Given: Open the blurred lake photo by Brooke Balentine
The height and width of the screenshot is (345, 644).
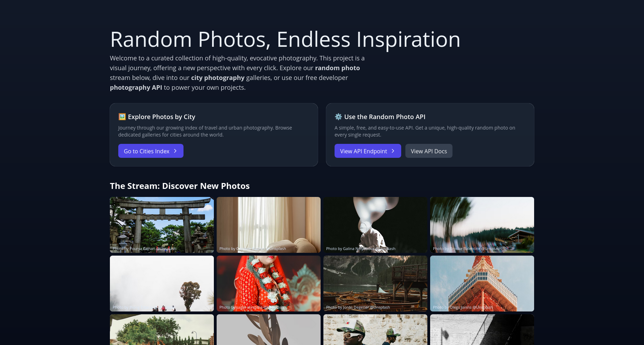Looking at the screenshot, I should pos(482,225).
